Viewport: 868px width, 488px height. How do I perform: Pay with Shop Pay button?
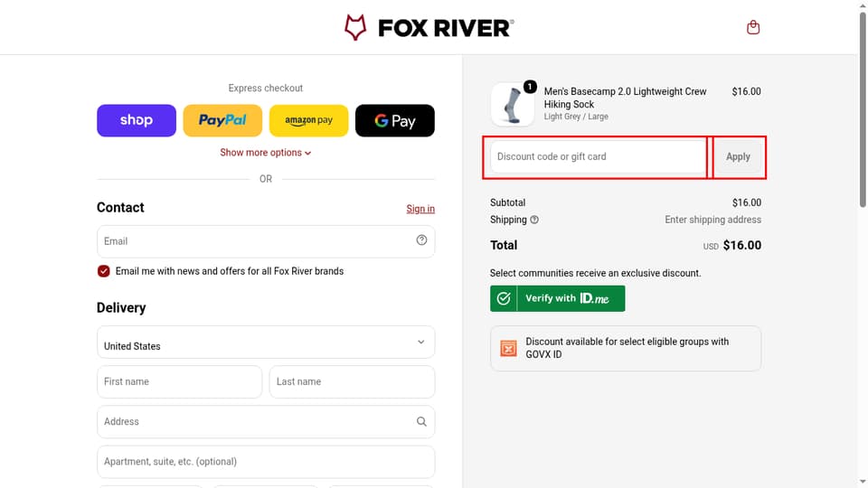pyautogui.click(x=137, y=120)
